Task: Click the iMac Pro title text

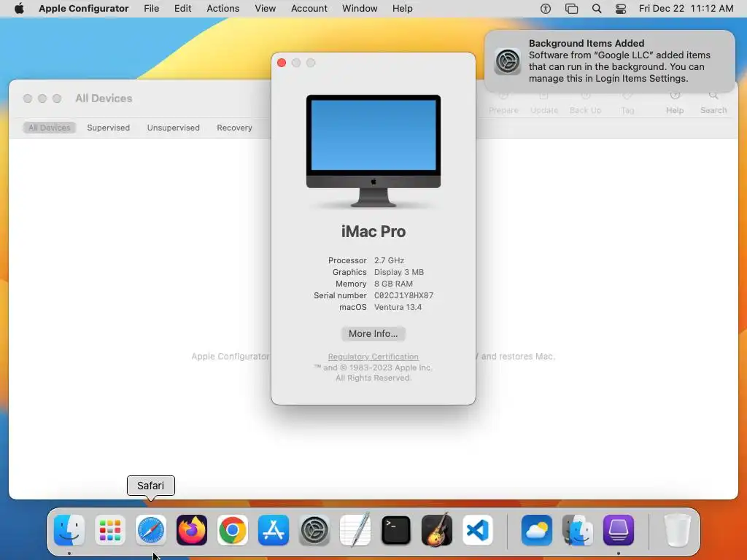Action: [x=373, y=231]
